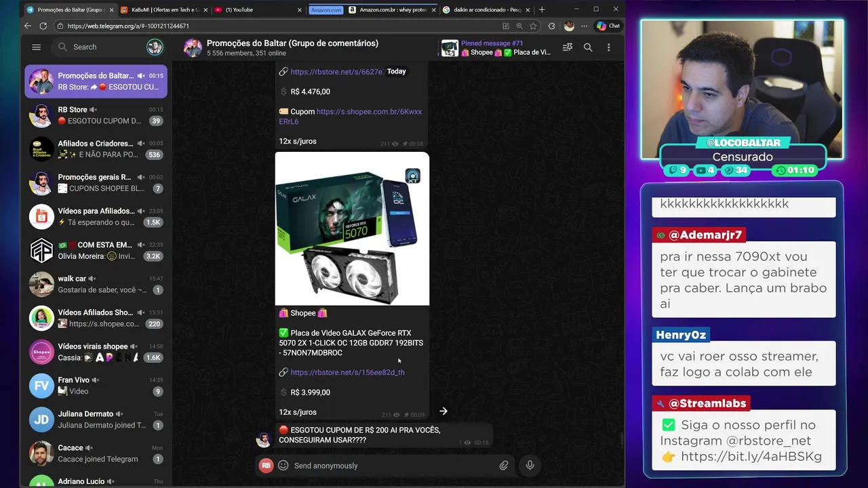Click the R$ 3.999,00 price text

point(311,392)
